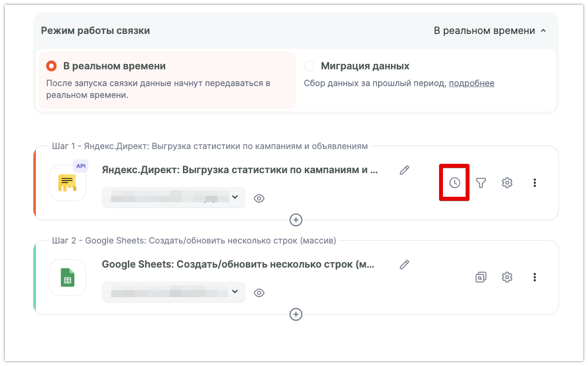Click the search-copy icon in Google Sheets step
This screenshot has width=588, height=366.
tap(481, 277)
